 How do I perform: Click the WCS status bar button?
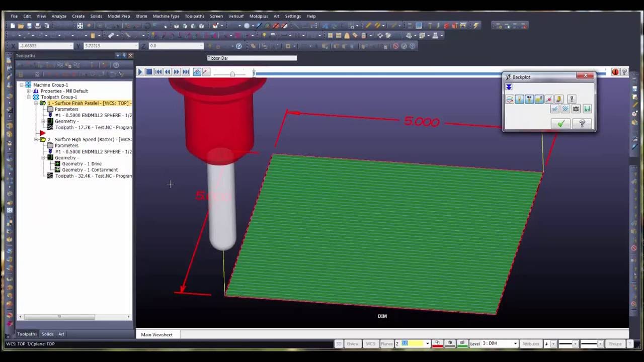click(370, 344)
